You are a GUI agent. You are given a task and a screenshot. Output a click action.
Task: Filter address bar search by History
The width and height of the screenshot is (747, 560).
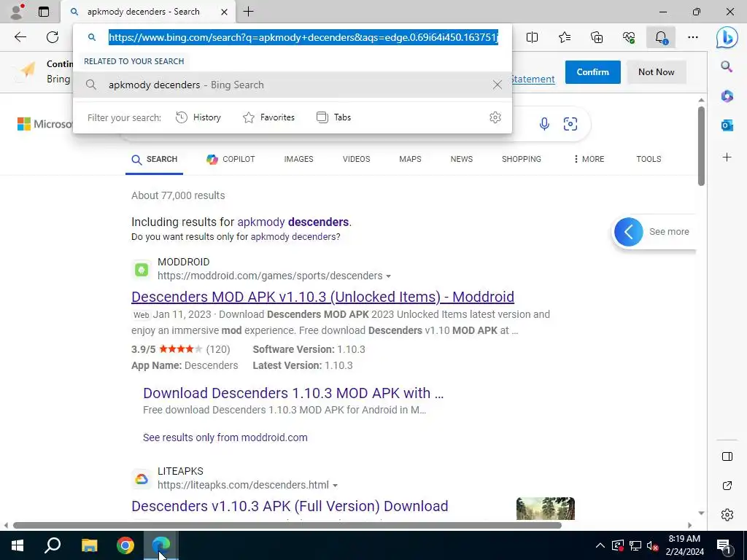pos(198,117)
